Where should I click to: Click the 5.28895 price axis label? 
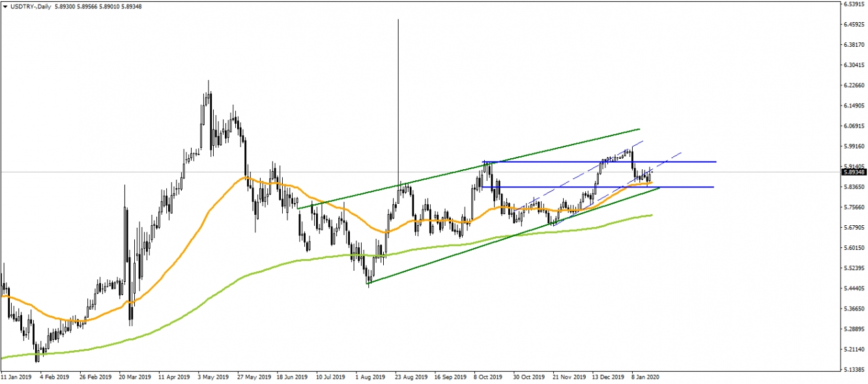[854, 329]
